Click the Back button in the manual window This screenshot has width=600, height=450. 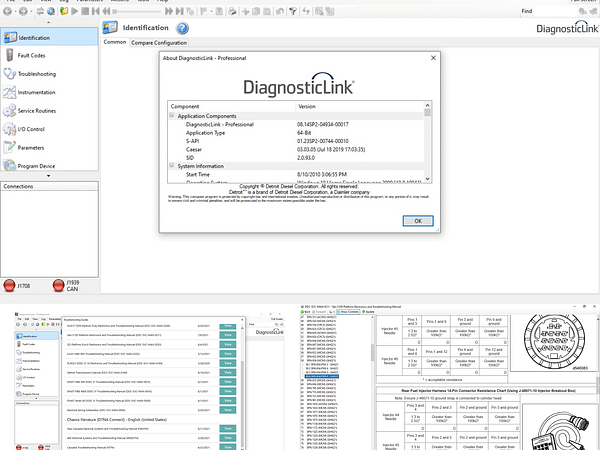tap(305, 312)
